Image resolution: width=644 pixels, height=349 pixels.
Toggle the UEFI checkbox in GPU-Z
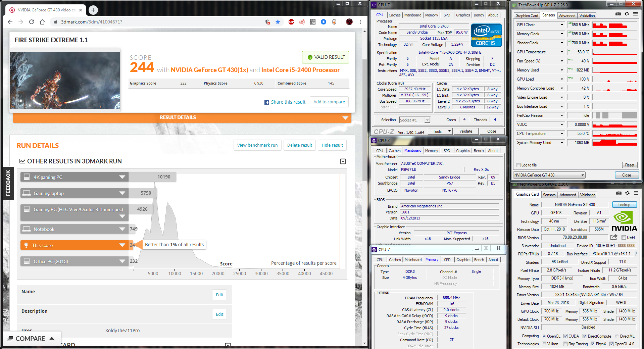624,238
